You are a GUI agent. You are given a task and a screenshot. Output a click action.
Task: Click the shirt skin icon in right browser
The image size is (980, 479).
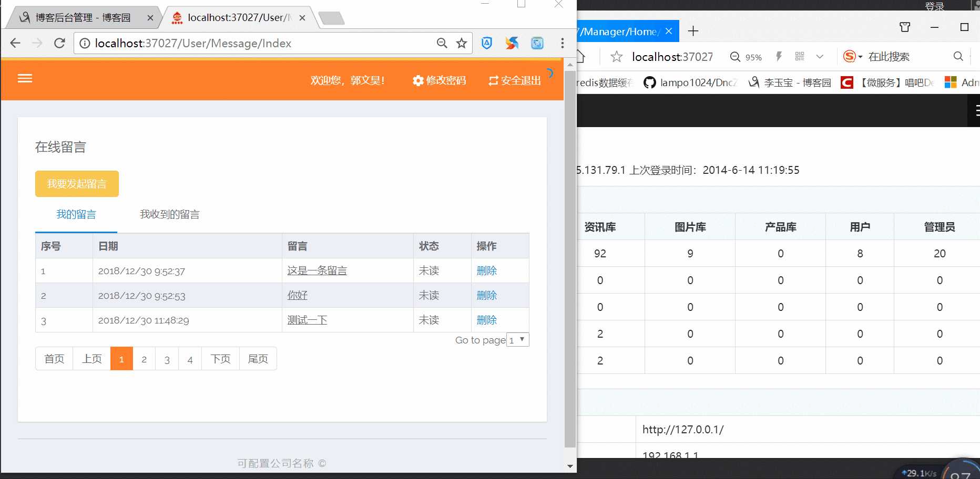tap(905, 27)
